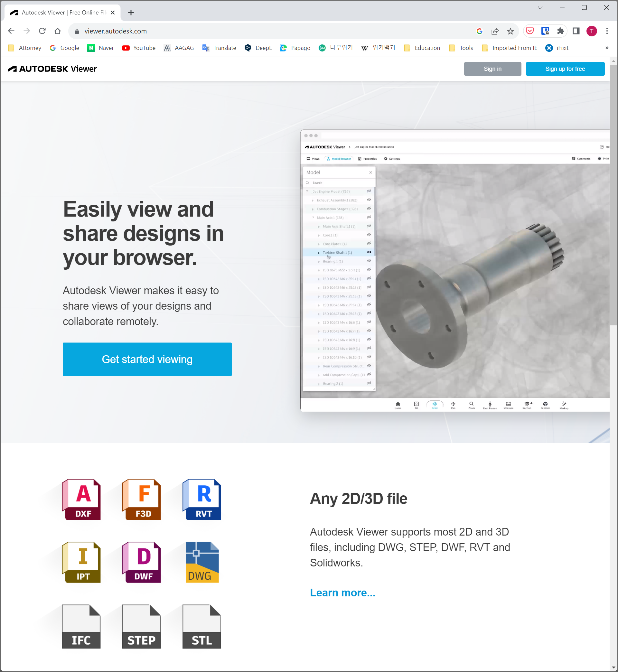The image size is (618, 672).
Task: Open the YouTube bookmark
Action: (x=139, y=48)
